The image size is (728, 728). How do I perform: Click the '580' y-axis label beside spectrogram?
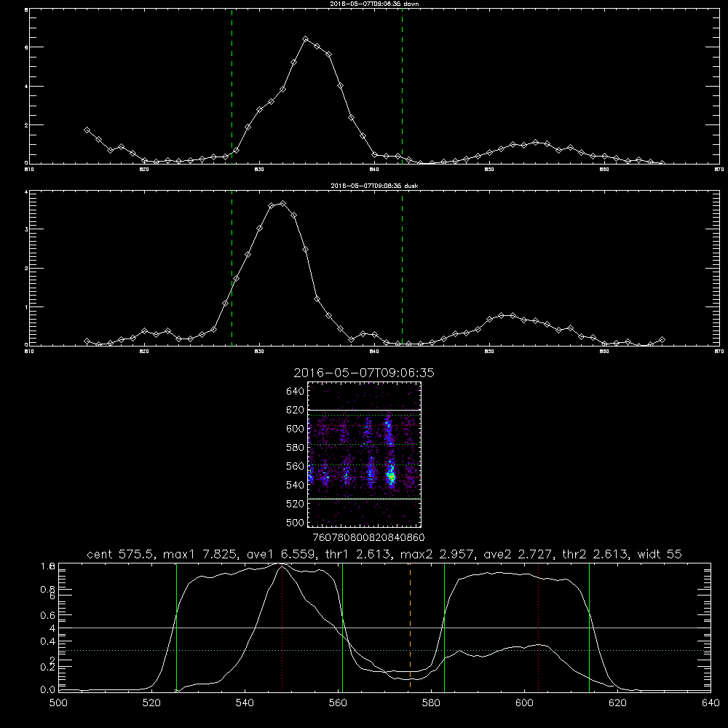point(296,448)
